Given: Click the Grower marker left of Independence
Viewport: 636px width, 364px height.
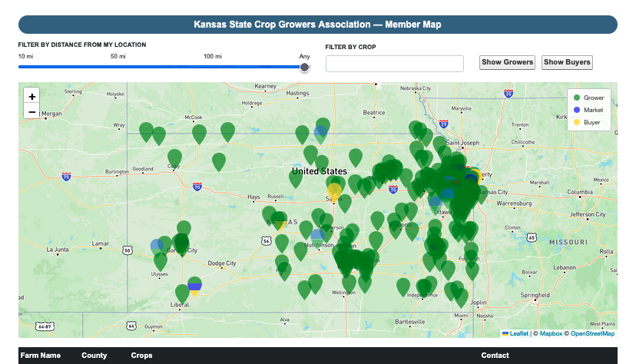Looking at the screenshot, I should click(402, 287).
